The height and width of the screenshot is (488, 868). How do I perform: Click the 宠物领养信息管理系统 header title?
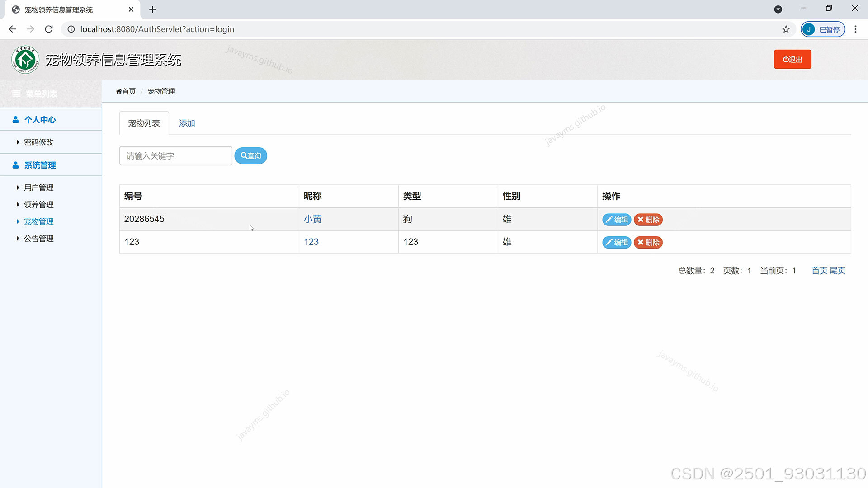(x=113, y=60)
